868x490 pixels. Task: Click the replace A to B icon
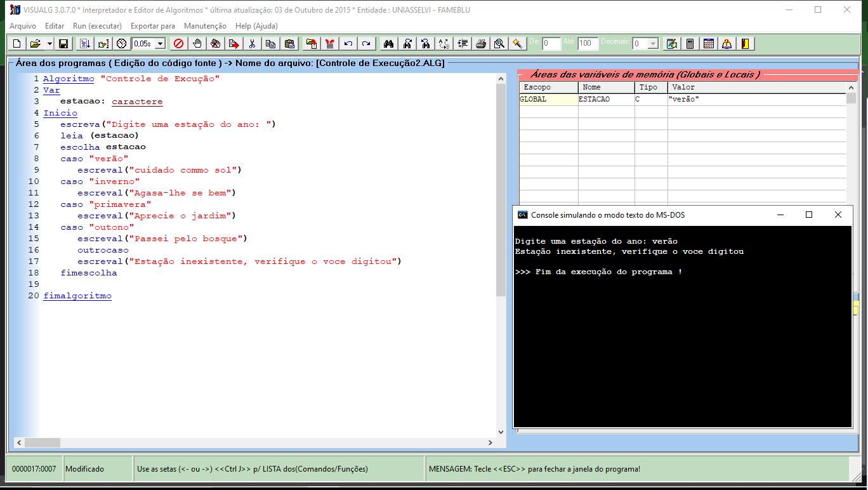(444, 44)
